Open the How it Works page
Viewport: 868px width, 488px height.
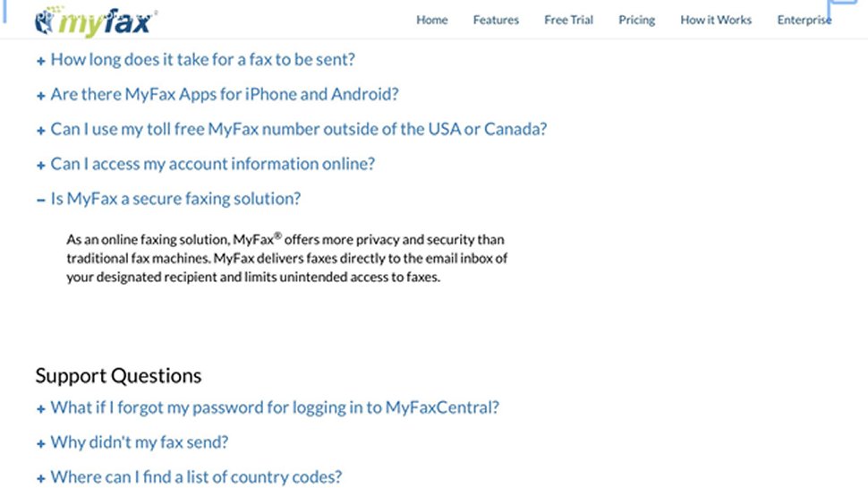click(x=716, y=20)
